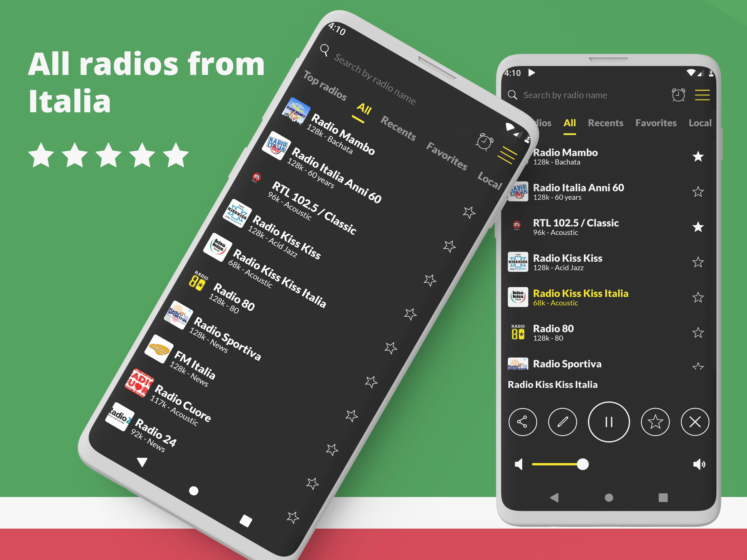Image resolution: width=747 pixels, height=560 pixels.
Task: Tap the alarm clock icon top right
Action: pos(679,96)
